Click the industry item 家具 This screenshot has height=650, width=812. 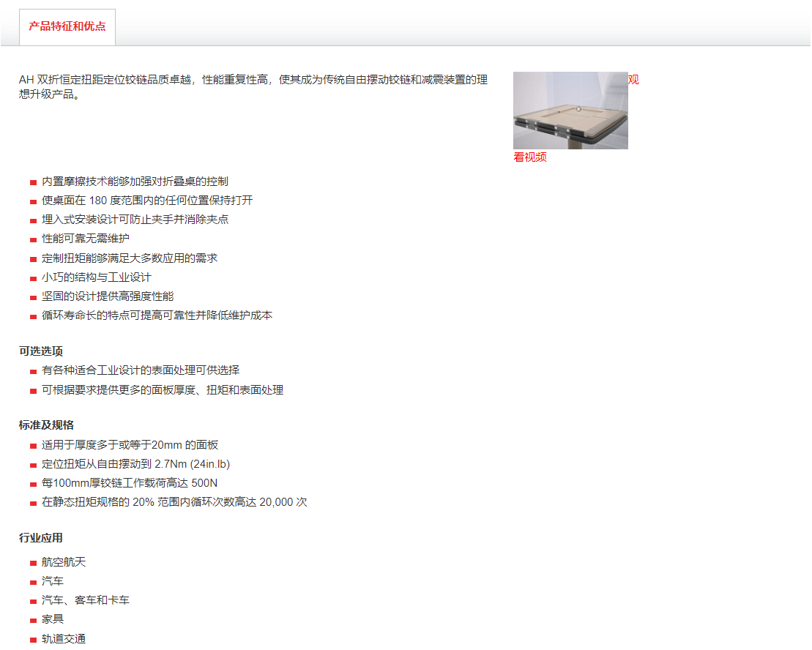coord(52,619)
